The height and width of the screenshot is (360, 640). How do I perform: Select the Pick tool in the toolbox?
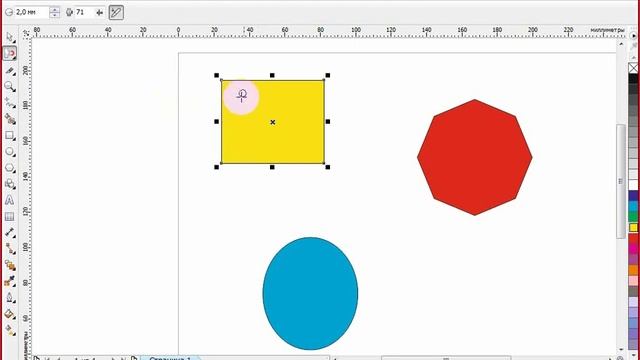[x=10, y=38]
